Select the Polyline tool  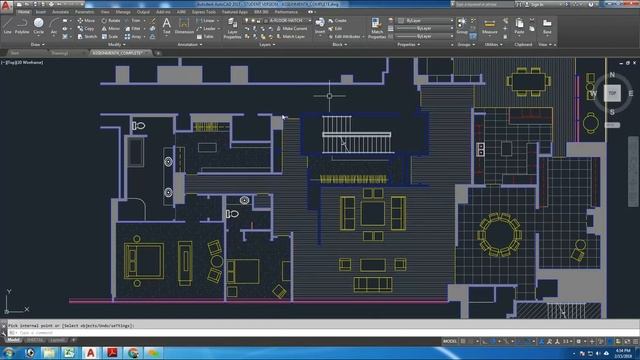click(x=22, y=26)
